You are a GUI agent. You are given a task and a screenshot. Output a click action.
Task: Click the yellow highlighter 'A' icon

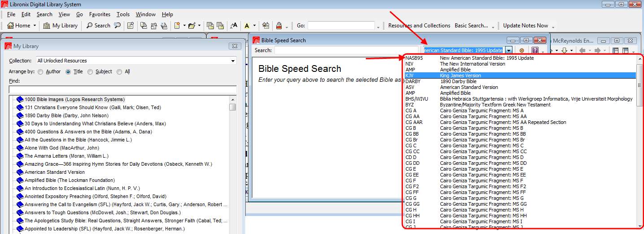(247, 26)
